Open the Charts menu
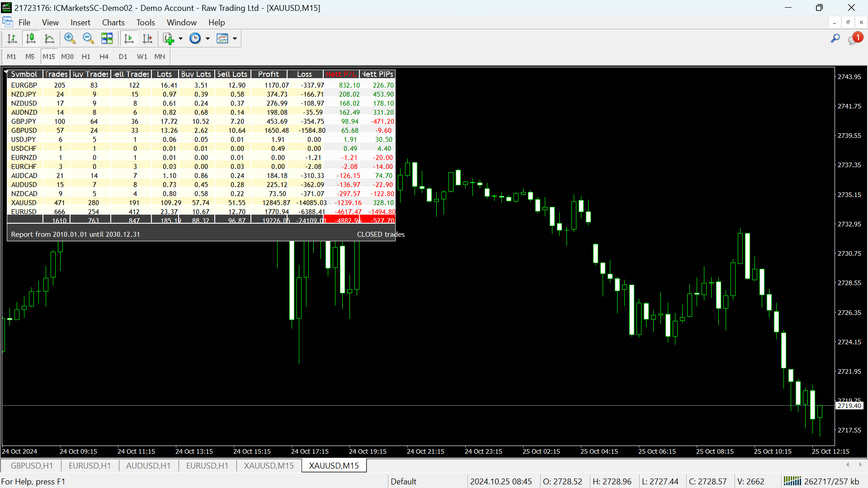Viewport: 868px width, 488px height. [113, 22]
